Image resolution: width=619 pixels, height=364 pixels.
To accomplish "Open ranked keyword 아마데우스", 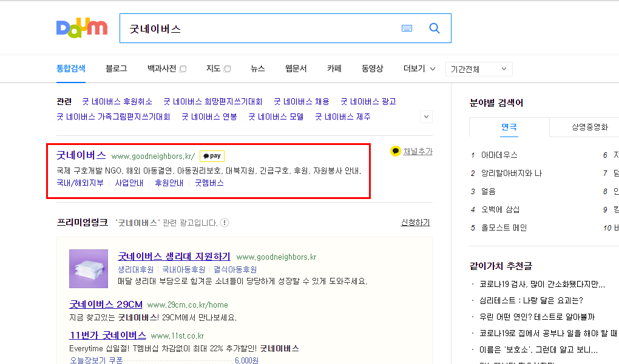I will click(x=499, y=155).
